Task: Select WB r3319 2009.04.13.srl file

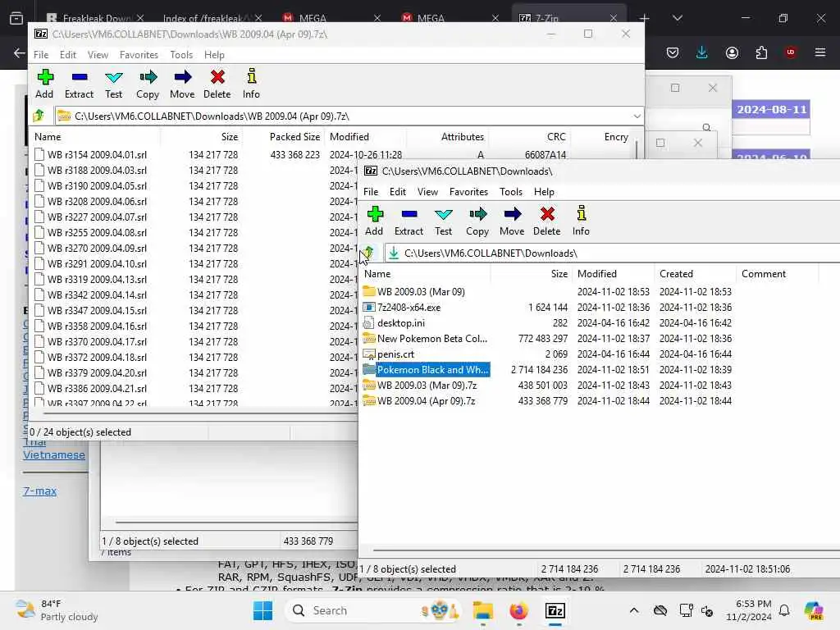Action: click(x=97, y=279)
